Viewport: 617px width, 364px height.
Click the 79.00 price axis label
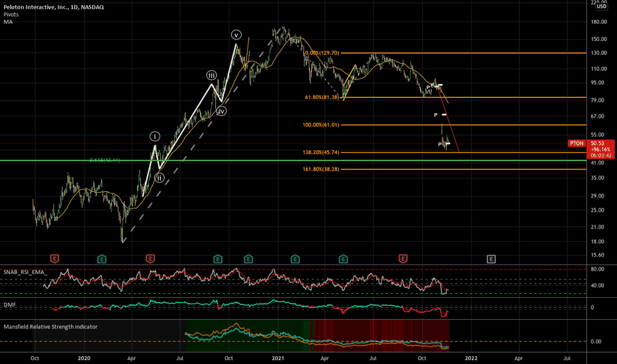click(597, 100)
